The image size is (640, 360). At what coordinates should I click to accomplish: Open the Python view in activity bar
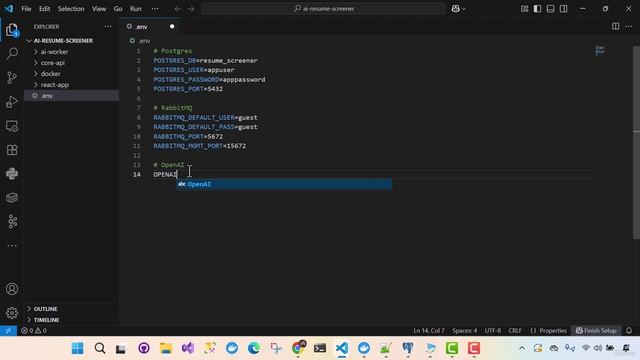click(x=12, y=174)
